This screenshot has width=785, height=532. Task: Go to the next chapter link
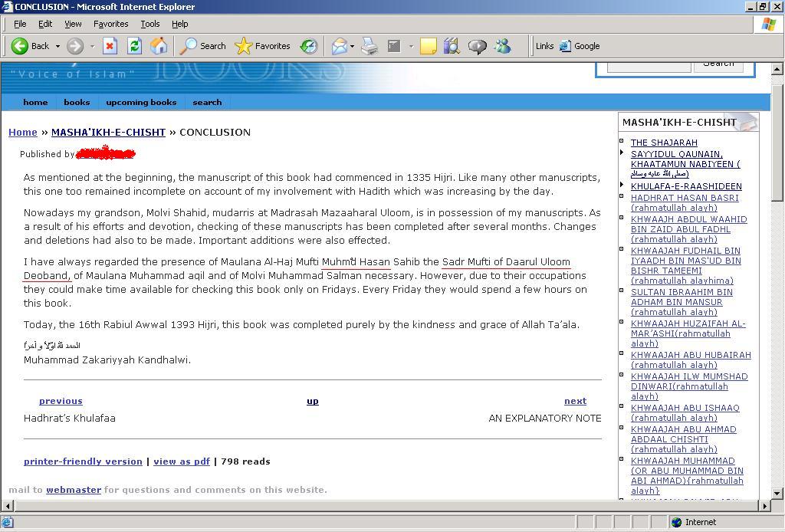pyautogui.click(x=575, y=401)
